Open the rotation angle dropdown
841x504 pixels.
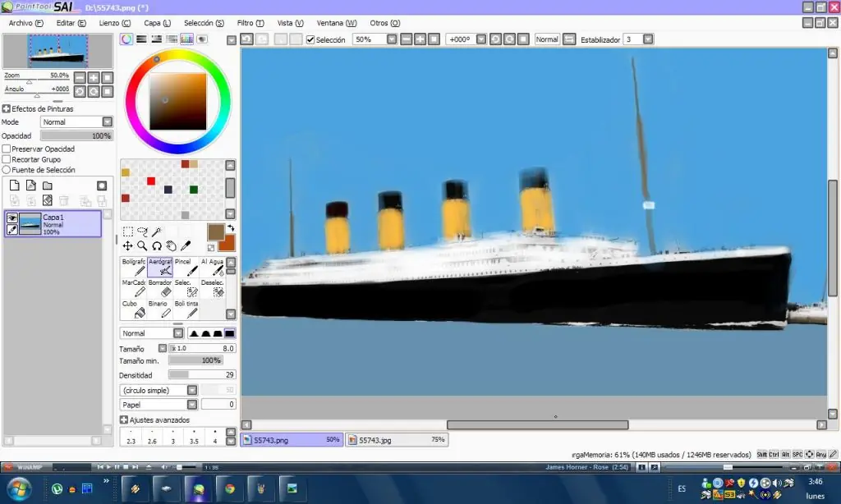point(481,39)
